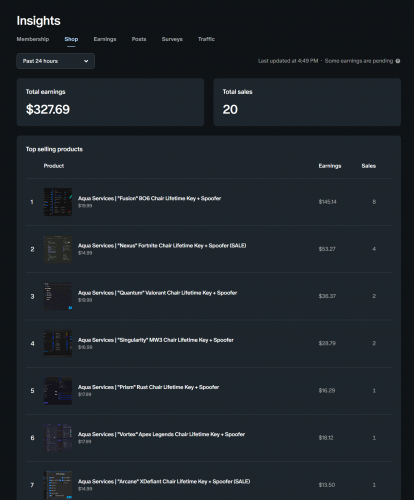Click the Total earnings card

[x=110, y=102]
